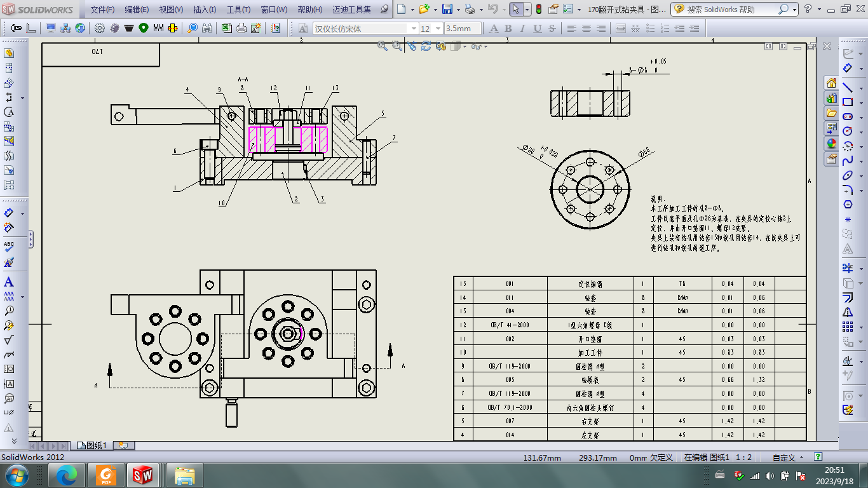Click the Note annotation letter A tool
The image size is (868, 488).
pyautogui.click(x=9, y=282)
